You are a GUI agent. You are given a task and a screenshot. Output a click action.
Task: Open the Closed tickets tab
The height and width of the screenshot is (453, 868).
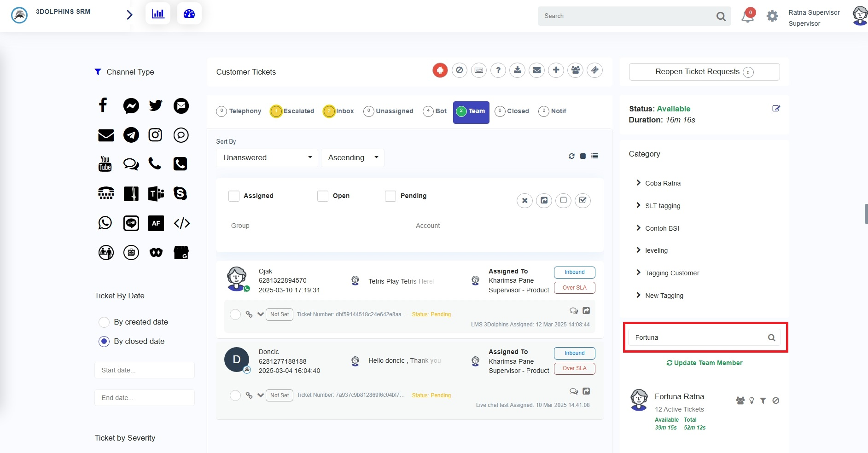pyautogui.click(x=512, y=111)
